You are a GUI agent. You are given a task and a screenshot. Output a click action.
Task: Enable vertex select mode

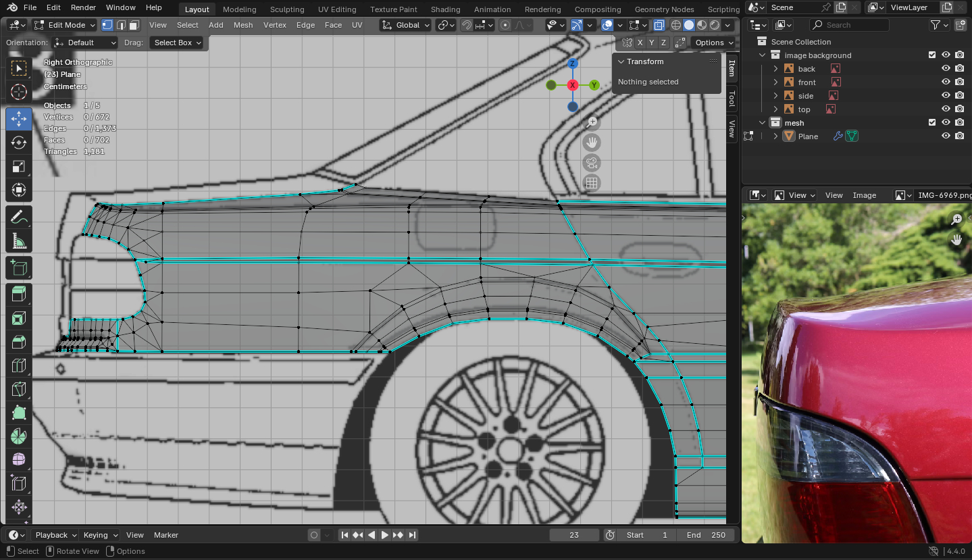point(107,25)
